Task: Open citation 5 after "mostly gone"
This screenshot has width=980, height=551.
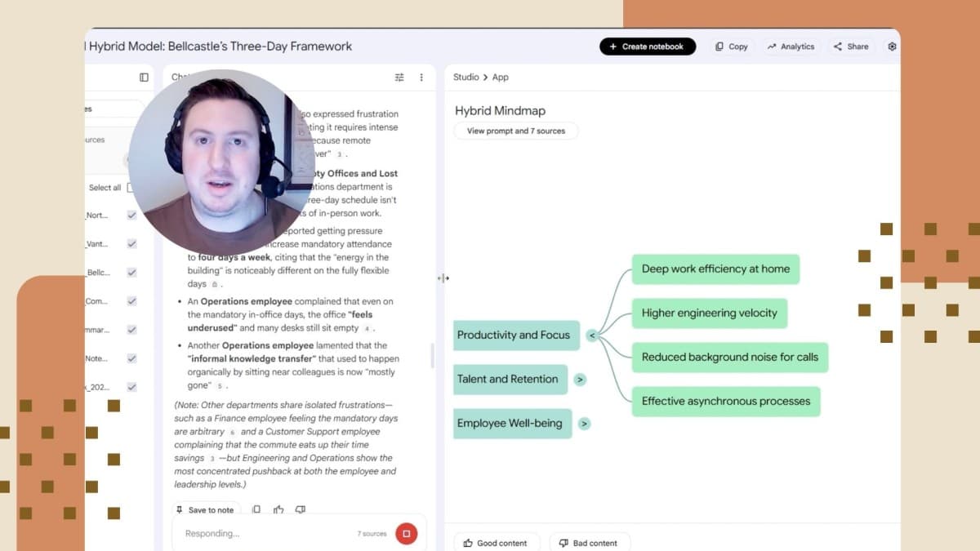Action: [220, 385]
